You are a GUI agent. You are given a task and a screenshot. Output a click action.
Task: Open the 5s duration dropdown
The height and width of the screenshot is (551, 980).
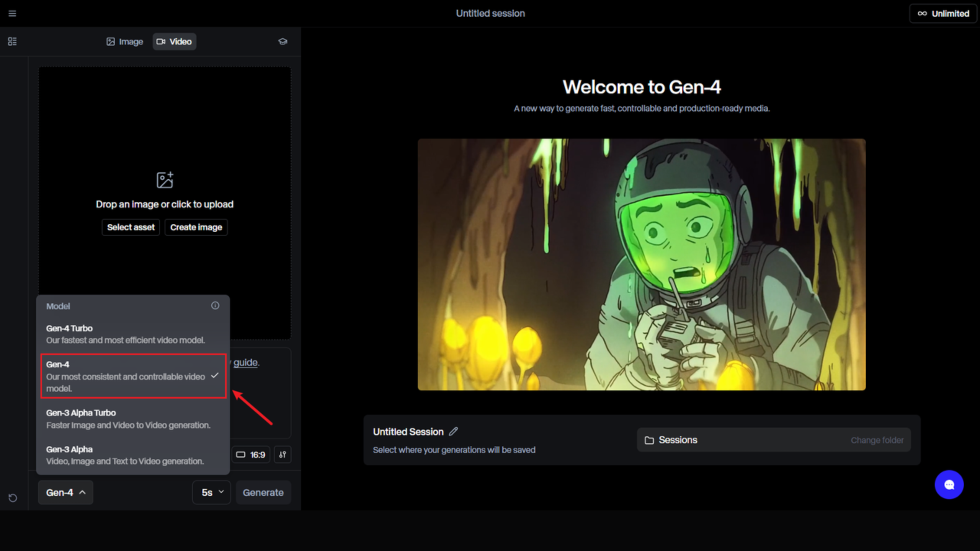pyautogui.click(x=212, y=492)
